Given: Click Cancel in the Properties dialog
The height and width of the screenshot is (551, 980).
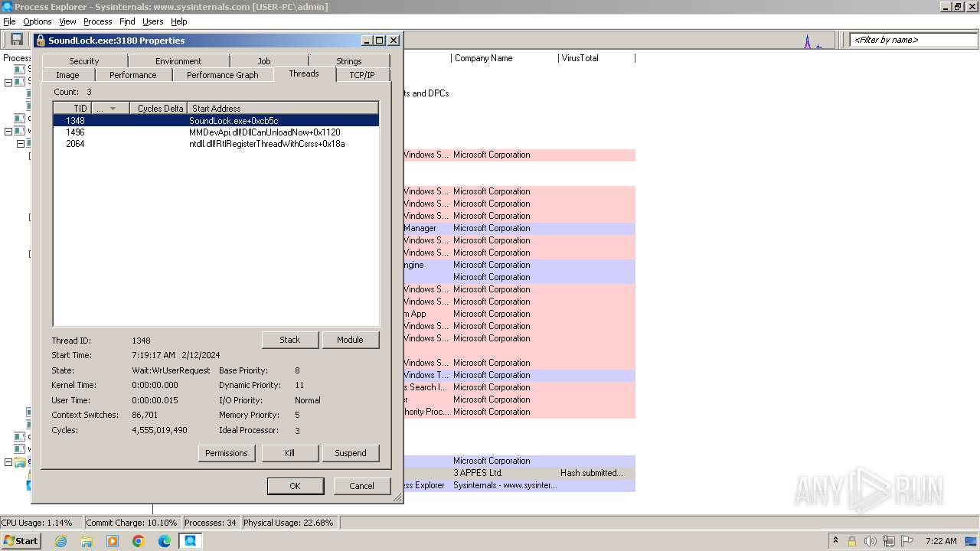Looking at the screenshot, I should click(362, 486).
